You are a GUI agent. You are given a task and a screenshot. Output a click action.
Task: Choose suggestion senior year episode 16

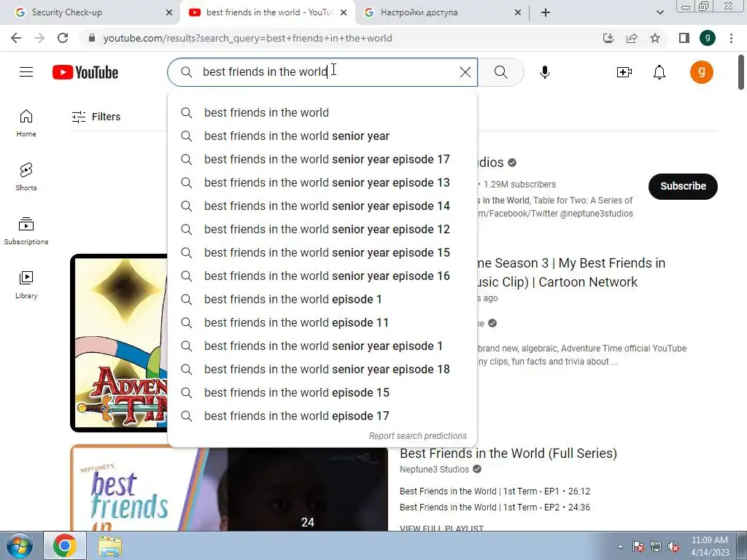tap(322, 276)
